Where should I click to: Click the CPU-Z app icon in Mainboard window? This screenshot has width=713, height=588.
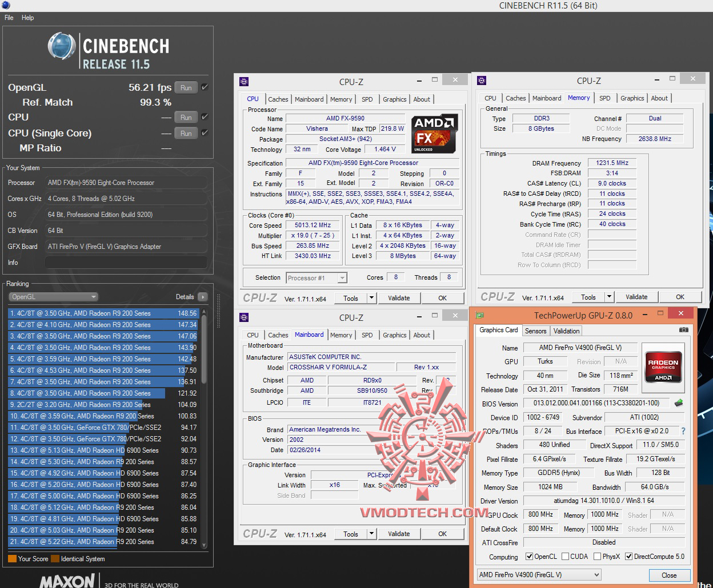click(244, 317)
